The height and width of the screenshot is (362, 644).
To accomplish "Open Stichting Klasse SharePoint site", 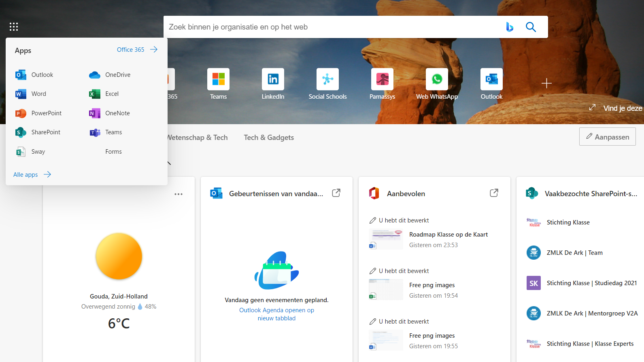I will coord(568,222).
